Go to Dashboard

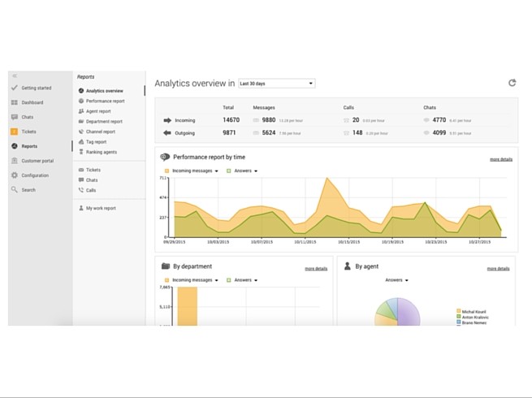pos(32,102)
